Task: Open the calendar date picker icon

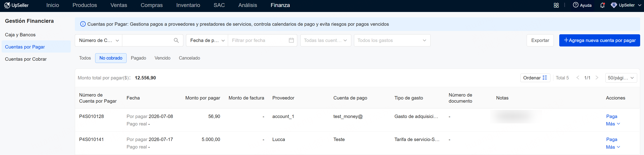Action: click(291, 40)
